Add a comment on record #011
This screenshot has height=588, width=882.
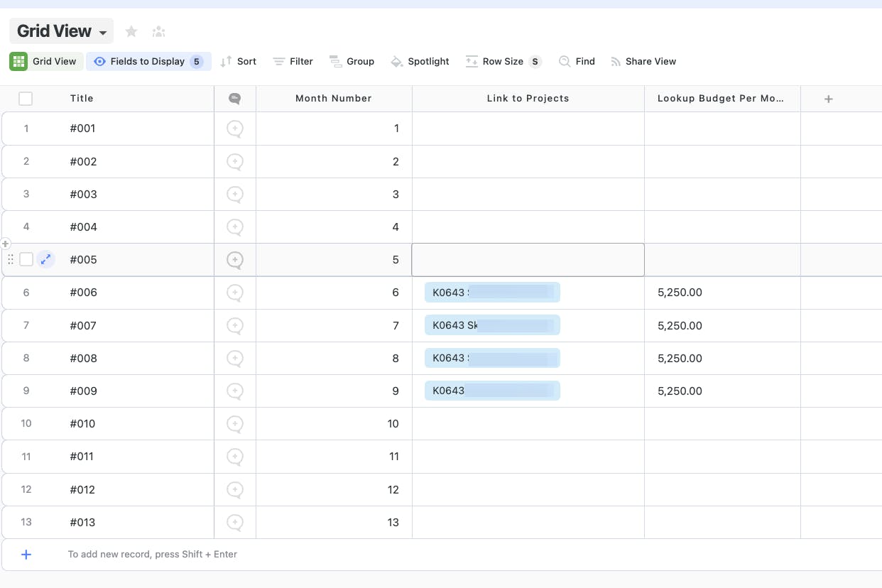click(235, 457)
